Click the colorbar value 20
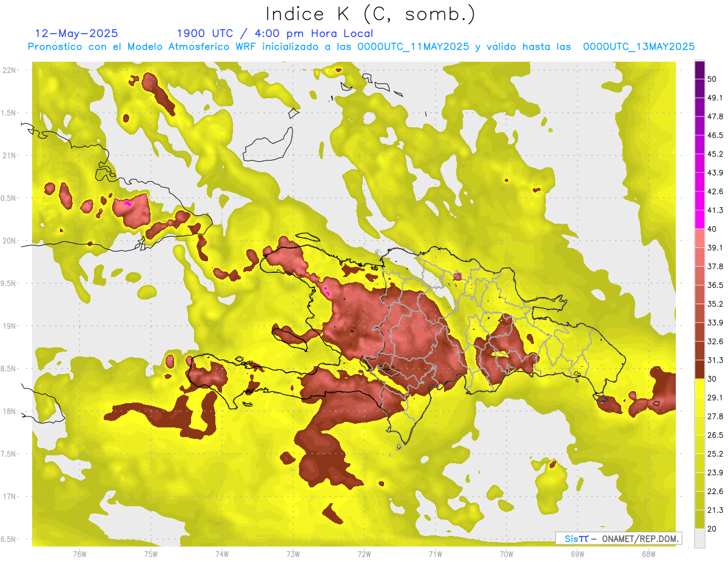 [x=712, y=529]
